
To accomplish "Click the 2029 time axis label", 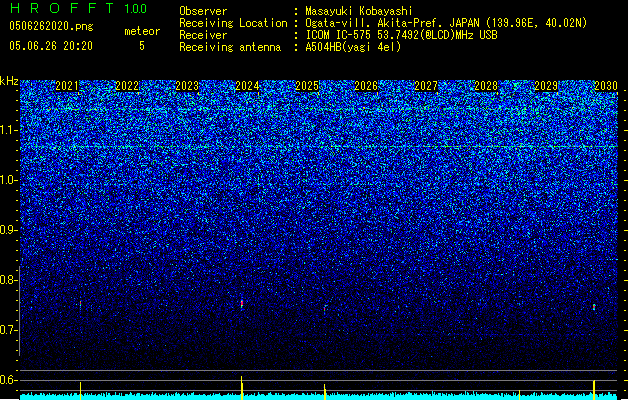I will coord(546,86).
